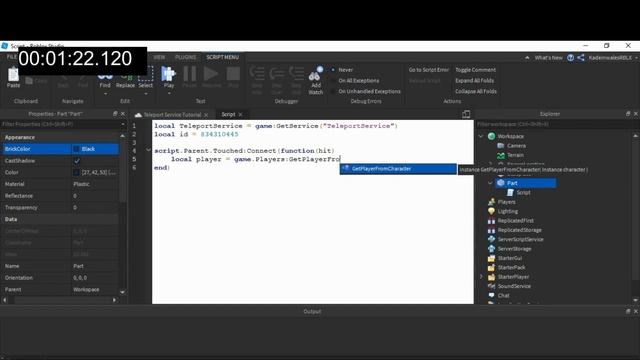Click the help question mark icon
The image size is (640, 360).
[x=571, y=58]
